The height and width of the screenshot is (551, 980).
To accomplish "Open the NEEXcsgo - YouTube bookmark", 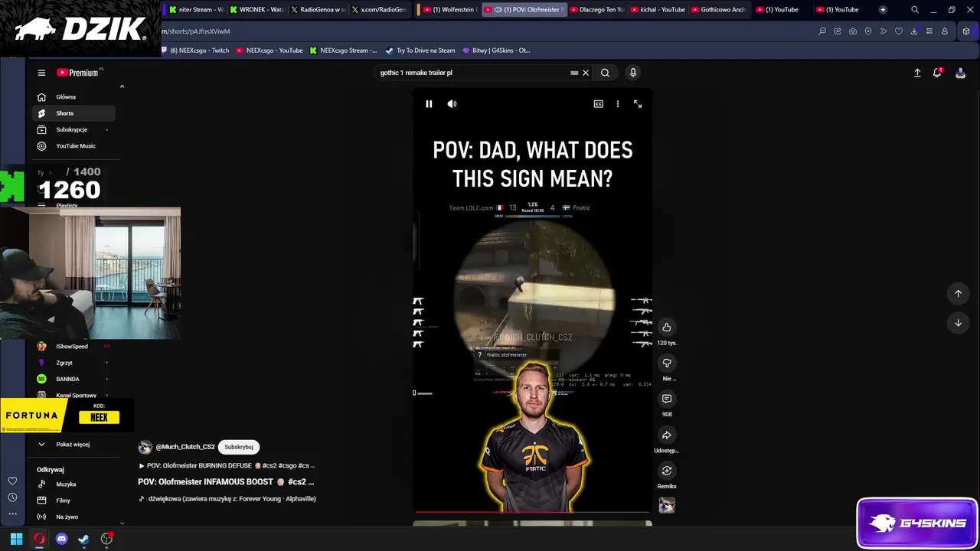I will [x=269, y=51].
